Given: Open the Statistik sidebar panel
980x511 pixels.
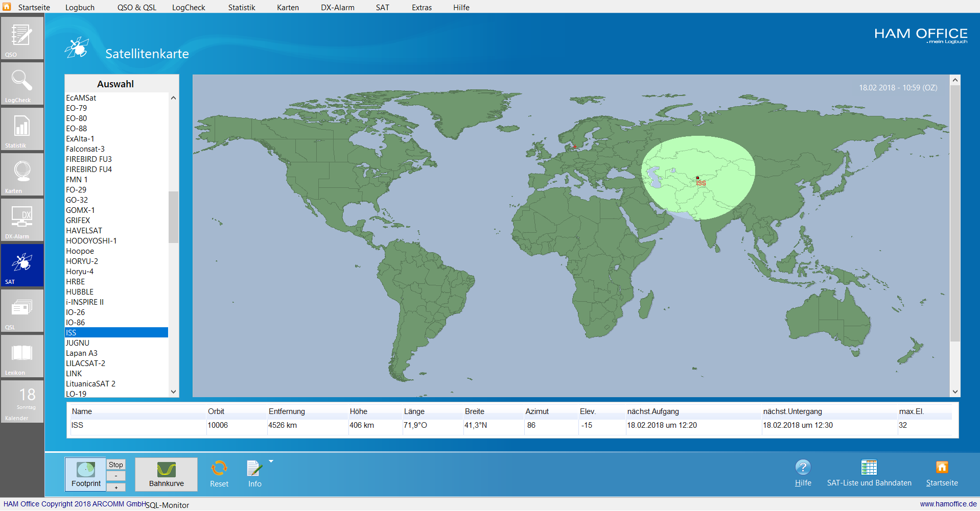Looking at the screenshot, I should [21, 129].
